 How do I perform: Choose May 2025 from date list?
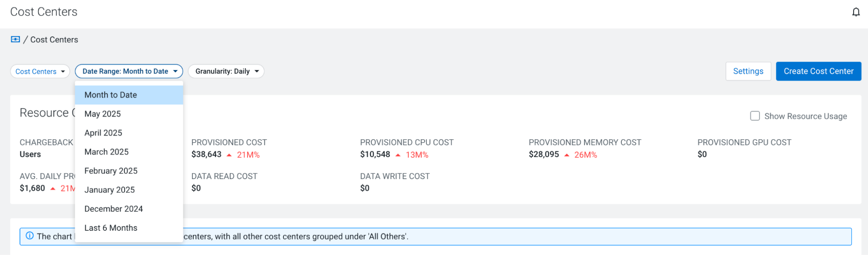point(129,114)
